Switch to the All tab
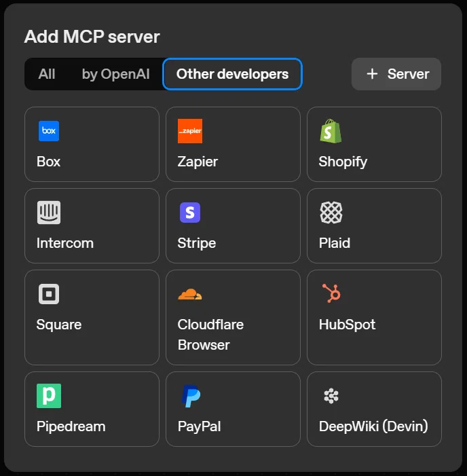 (47, 74)
